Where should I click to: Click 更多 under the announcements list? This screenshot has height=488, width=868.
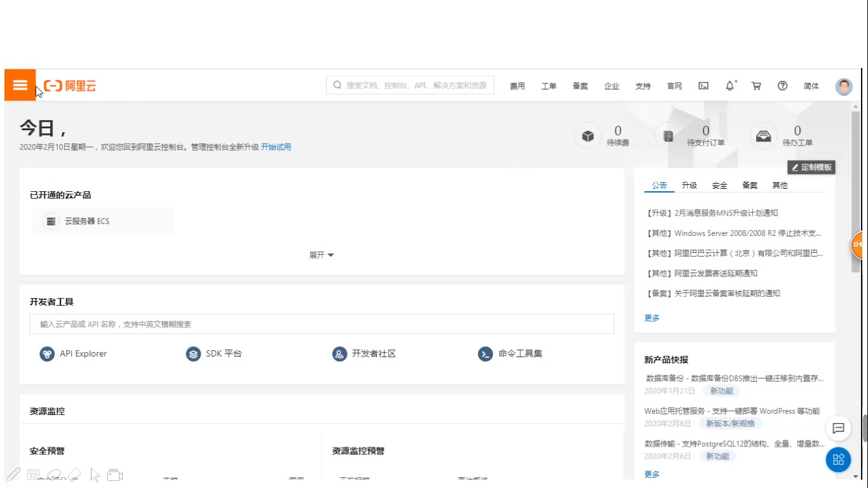point(652,318)
